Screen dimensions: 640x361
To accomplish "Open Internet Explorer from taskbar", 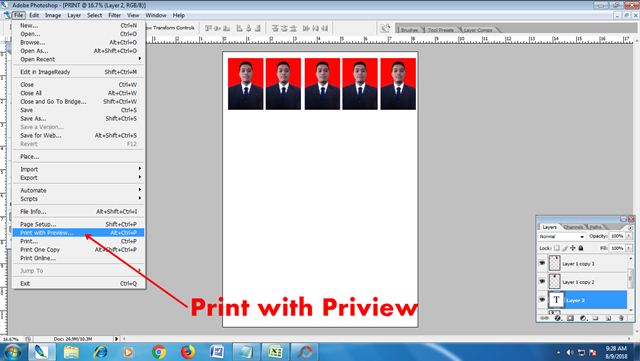I will pos(100,352).
